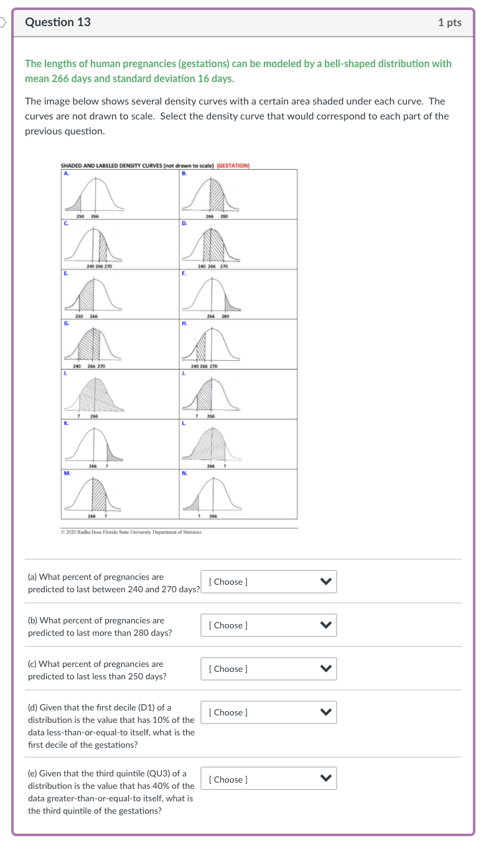This screenshot has height=866, width=504.
Task: Click the Question 13 header title
Action: [58, 22]
